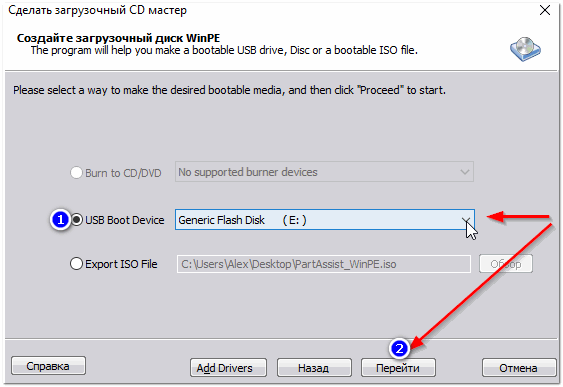Image resolution: width=563 pixels, height=387 pixels.
Task: Click the Add Drivers button
Action: (x=228, y=368)
